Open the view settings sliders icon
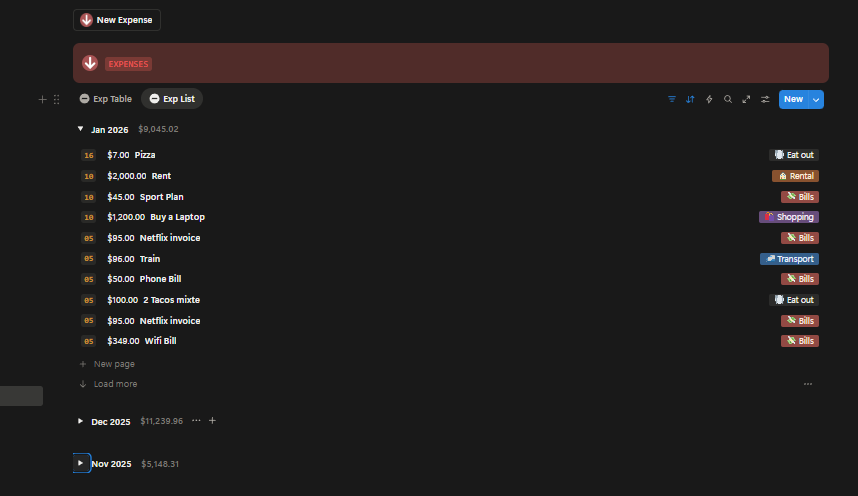The width and height of the screenshot is (858, 496). pos(765,99)
